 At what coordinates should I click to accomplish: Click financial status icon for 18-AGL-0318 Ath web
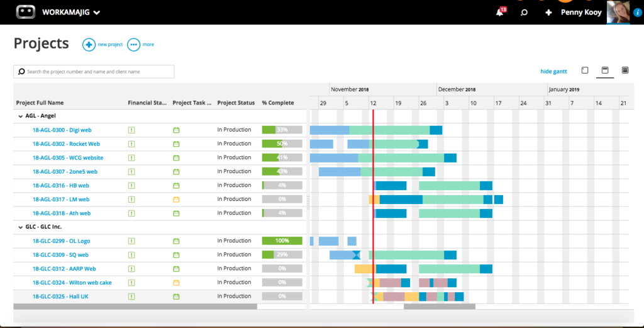131,213
